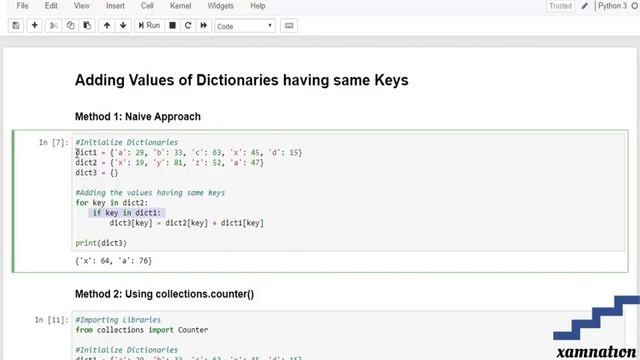Screen dimensions: 640x360
Task: Click the #Adding the values having same keys comment
Action: pos(150,193)
